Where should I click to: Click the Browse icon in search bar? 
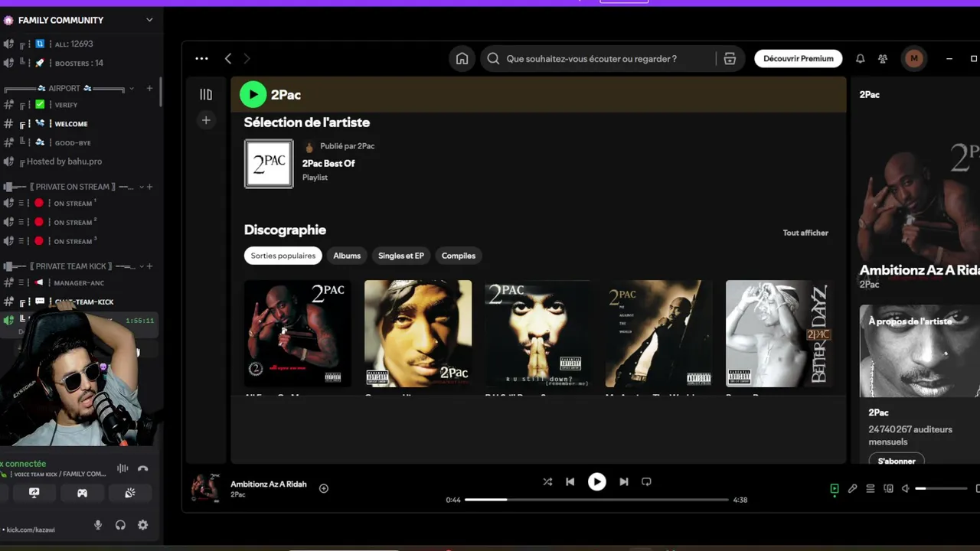(730, 59)
